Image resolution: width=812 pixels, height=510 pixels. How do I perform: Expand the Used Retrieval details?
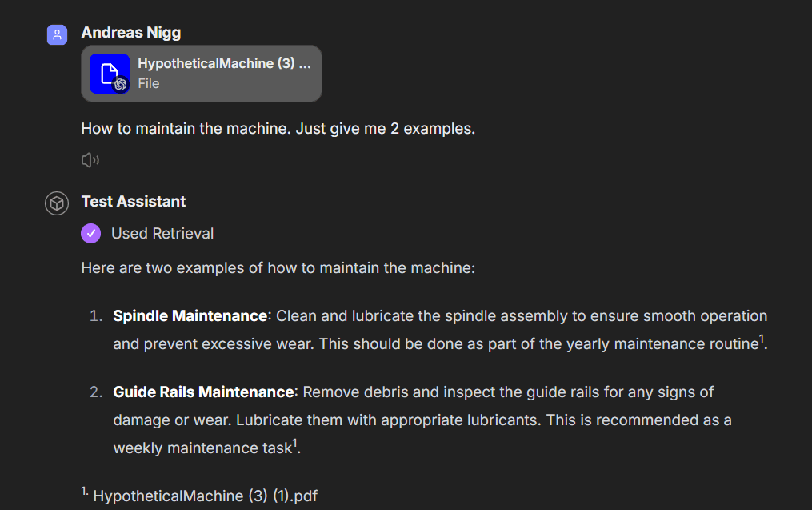coord(162,233)
